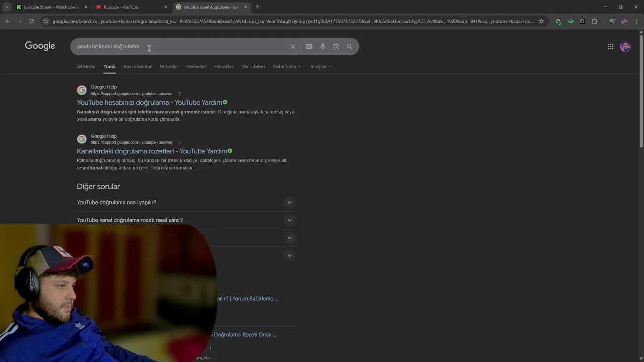Click the favicon of the first Google Help result
Viewport: 644px width, 362px height.
tap(82, 90)
